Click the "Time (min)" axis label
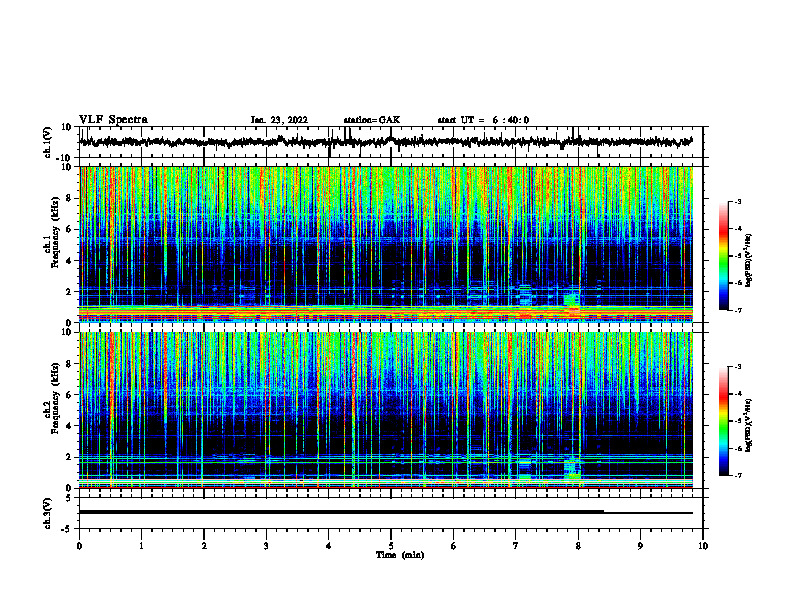The width and height of the screenshot is (792, 612). coord(400,555)
